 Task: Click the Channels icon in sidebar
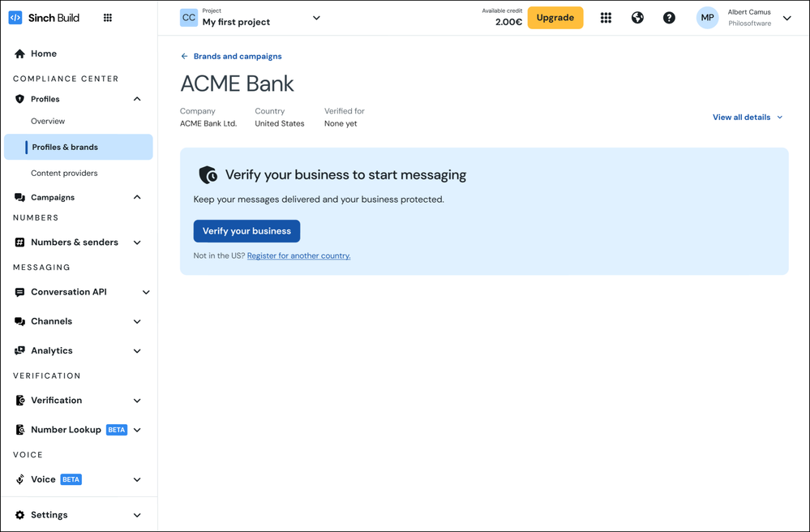pyautogui.click(x=19, y=321)
